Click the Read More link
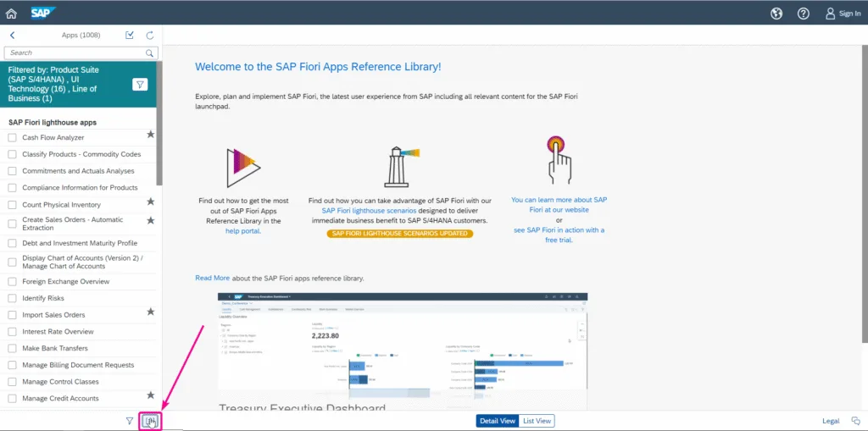This screenshot has height=431, width=868. coord(212,279)
